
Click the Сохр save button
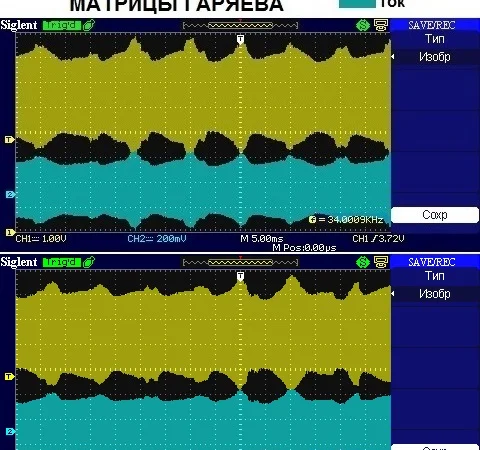[x=435, y=215]
